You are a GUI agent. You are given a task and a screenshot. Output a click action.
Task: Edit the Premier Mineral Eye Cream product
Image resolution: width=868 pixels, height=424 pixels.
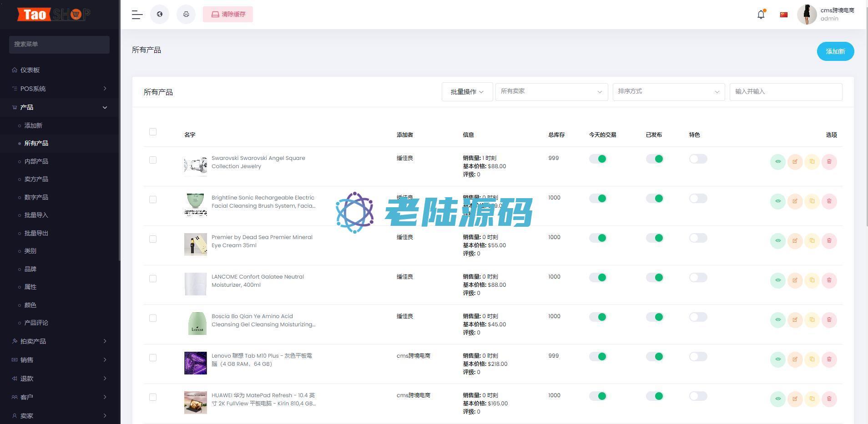click(795, 241)
